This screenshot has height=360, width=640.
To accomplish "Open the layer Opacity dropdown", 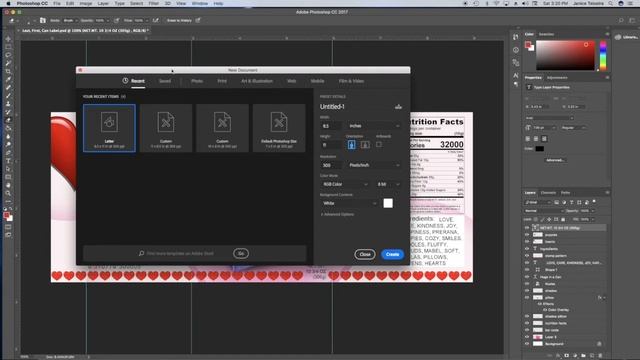I will point(593,211).
